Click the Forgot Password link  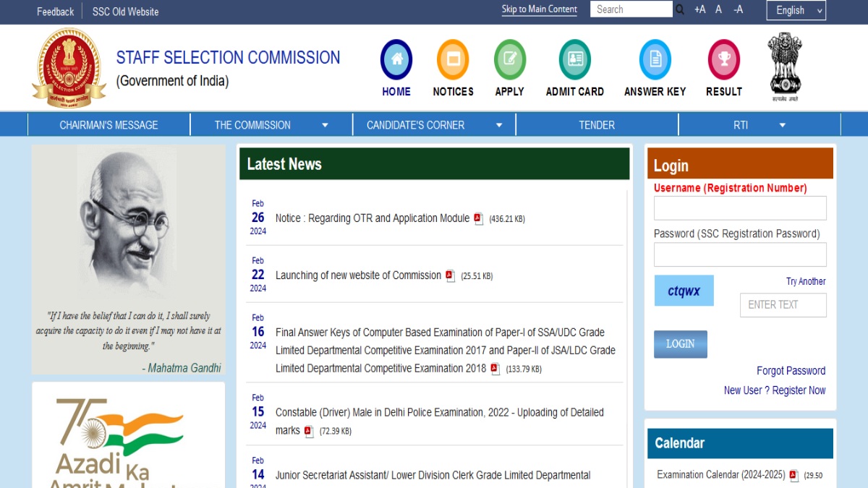791,371
